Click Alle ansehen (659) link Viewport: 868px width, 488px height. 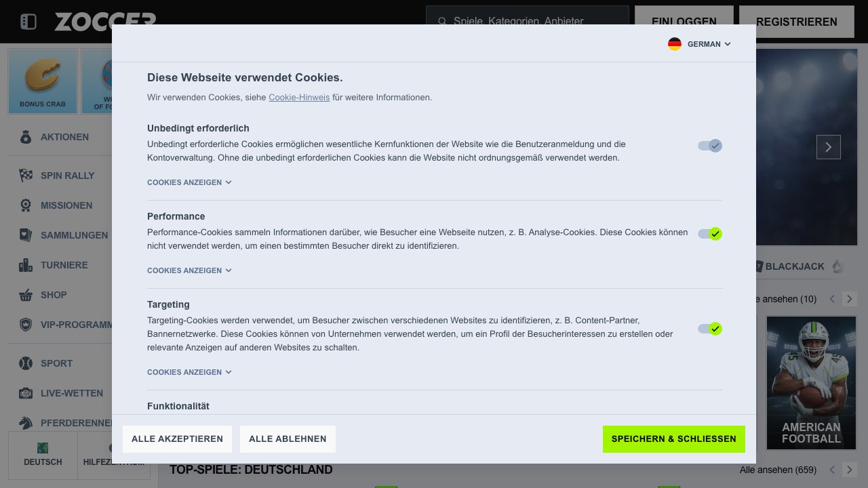[778, 470]
